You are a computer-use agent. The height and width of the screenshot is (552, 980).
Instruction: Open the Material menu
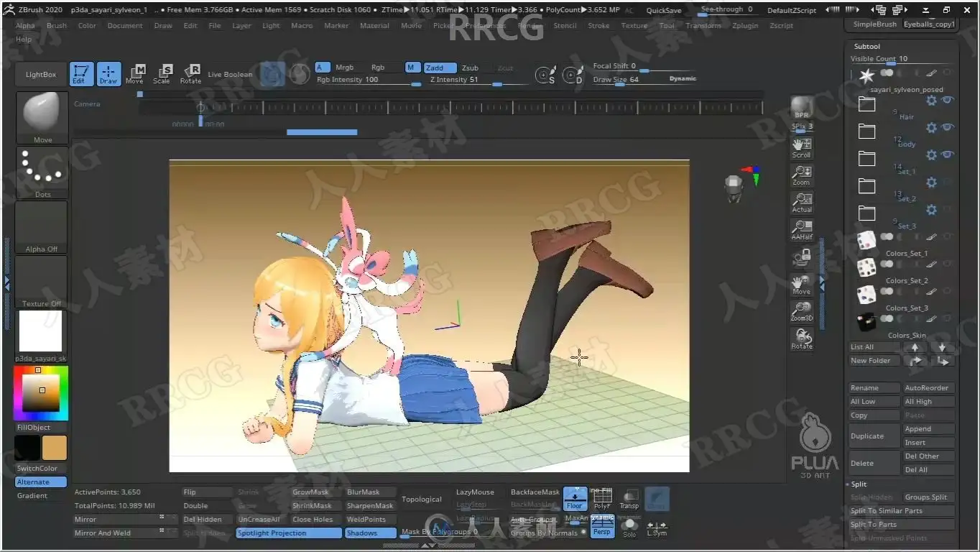[x=374, y=25]
